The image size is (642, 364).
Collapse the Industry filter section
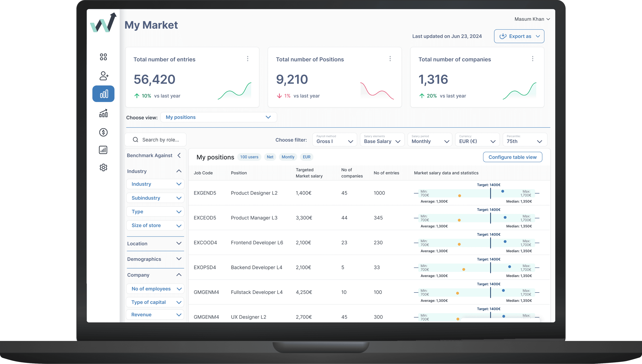point(179,171)
